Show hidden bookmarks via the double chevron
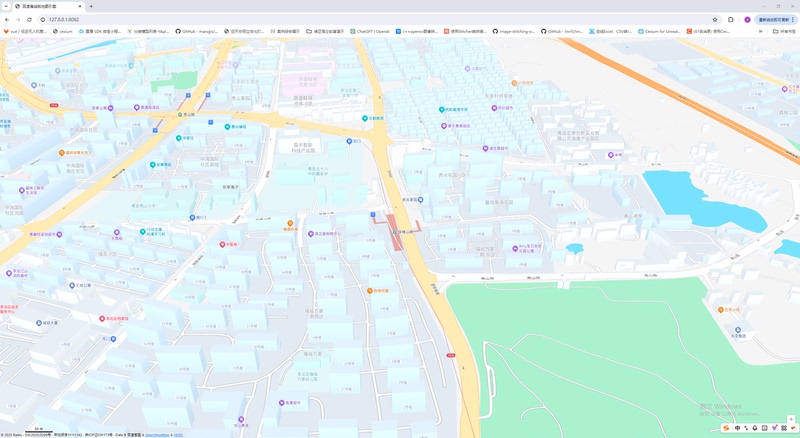This screenshot has width=800, height=438. 761,31
